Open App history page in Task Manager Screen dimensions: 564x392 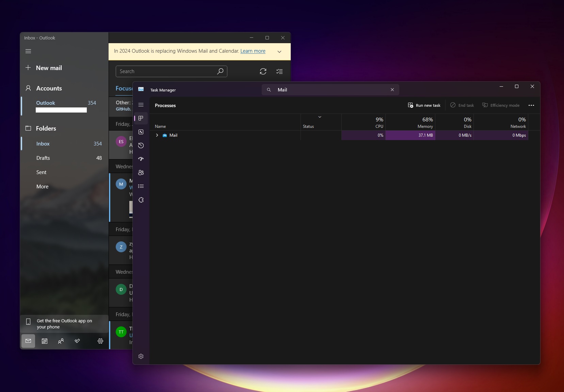point(141,146)
